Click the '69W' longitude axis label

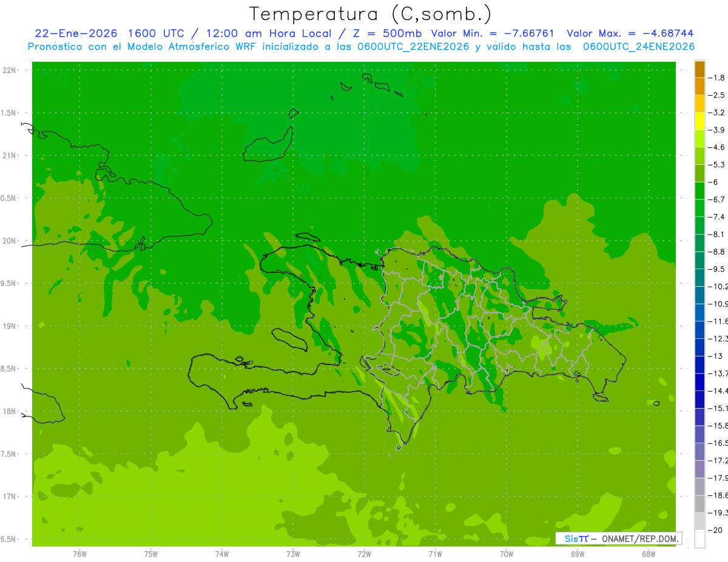click(578, 554)
